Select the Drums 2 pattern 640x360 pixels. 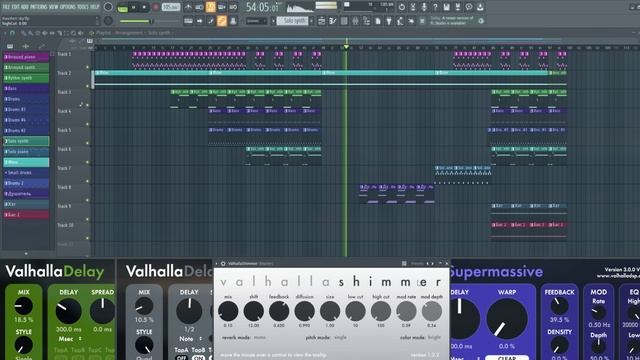(26, 183)
